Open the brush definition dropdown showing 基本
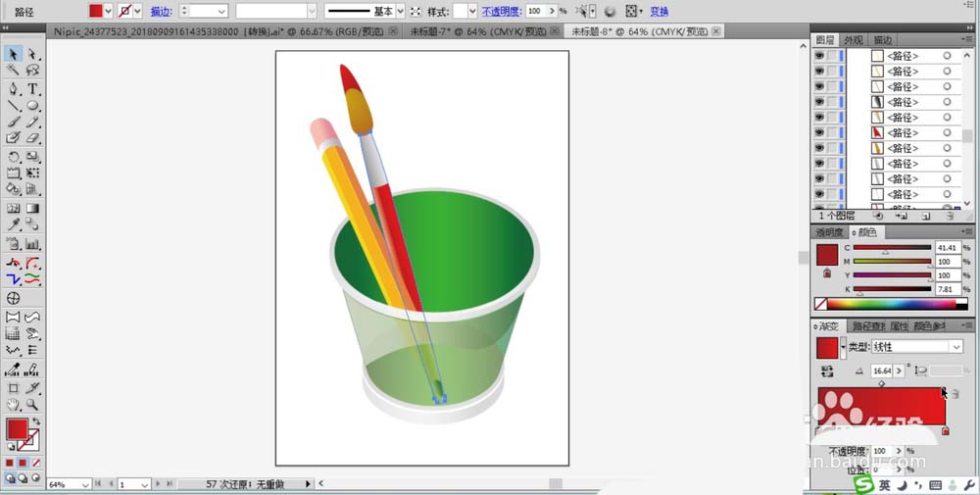Screen dimensions: 980x495 point(400,11)
